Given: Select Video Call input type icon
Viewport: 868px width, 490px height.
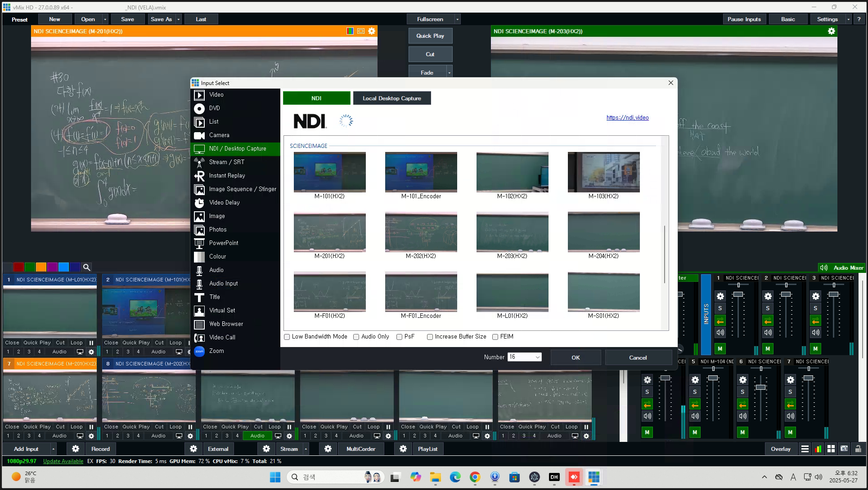Looking at the screenshot, I should (x=199, y=338).
